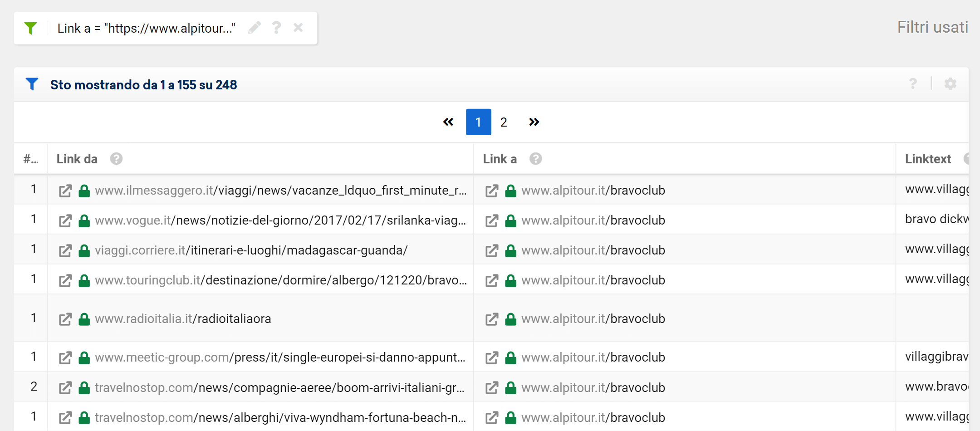980x431 pixels.
Task: Click the table help question mark icon
Action: coord(913,84)
